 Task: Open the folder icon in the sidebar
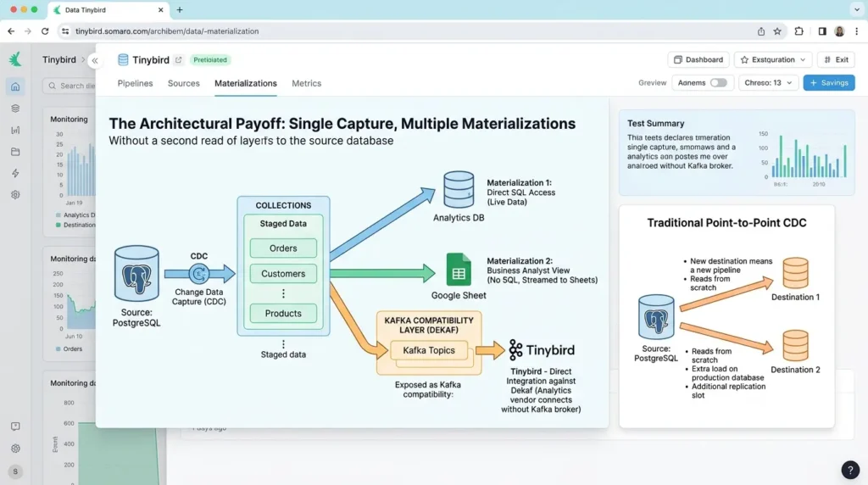click(x=15, y=152)
